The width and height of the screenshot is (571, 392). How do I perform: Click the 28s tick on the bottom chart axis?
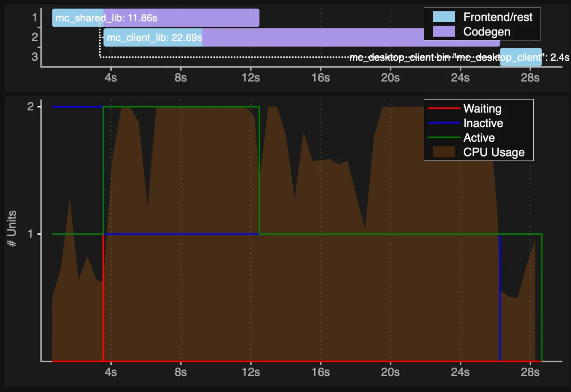[530, 372]
